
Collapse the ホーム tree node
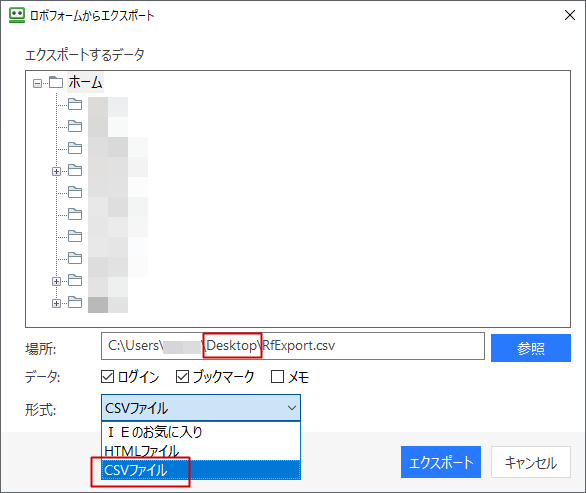click(37, 83)
